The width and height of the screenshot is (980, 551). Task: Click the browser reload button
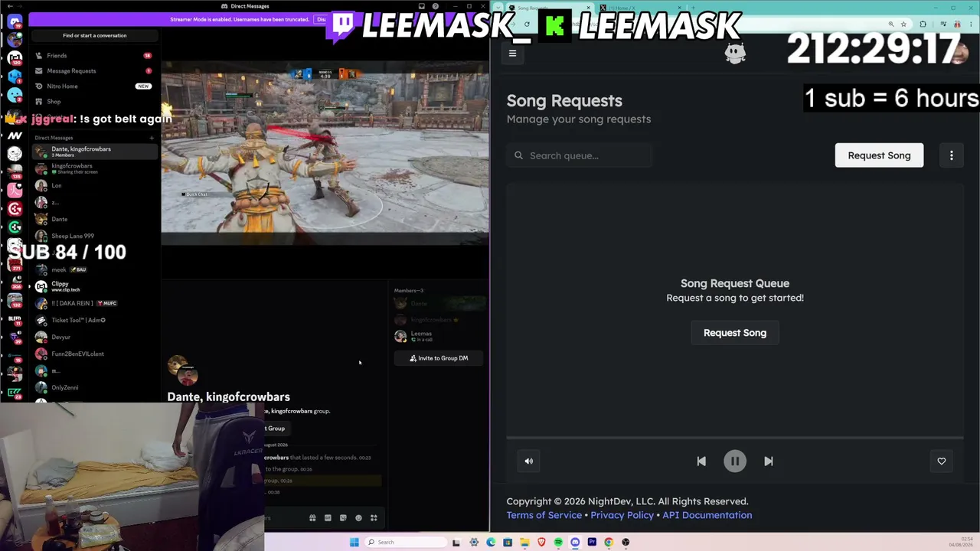(x=527, y=24)
